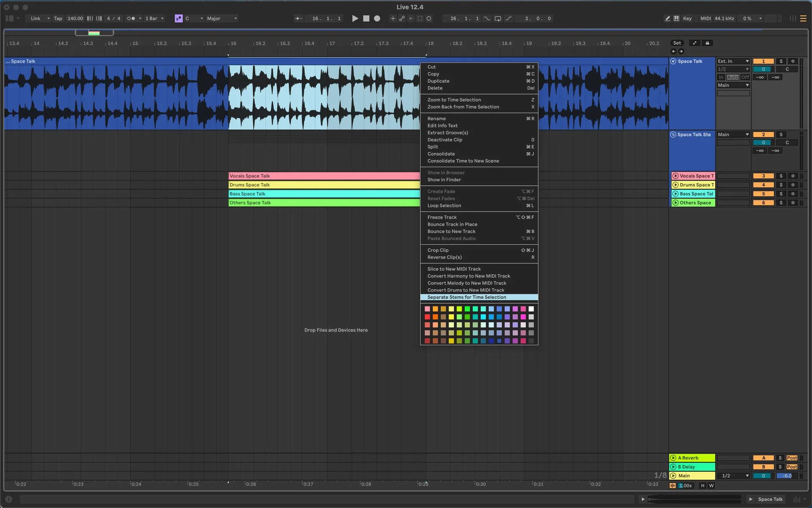The image size is (812, 508).
Task: Click the Drums Space Talk track play icon
Action: coord(675,185)
